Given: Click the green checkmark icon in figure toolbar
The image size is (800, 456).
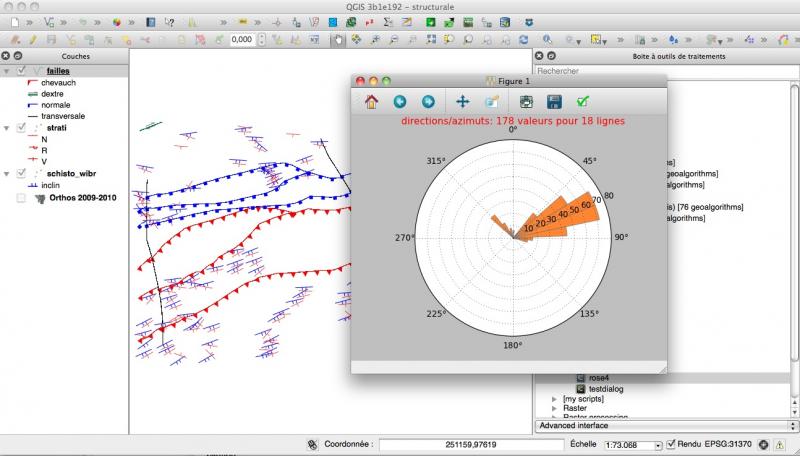Looking at the screenshot, I should (582, 101).
